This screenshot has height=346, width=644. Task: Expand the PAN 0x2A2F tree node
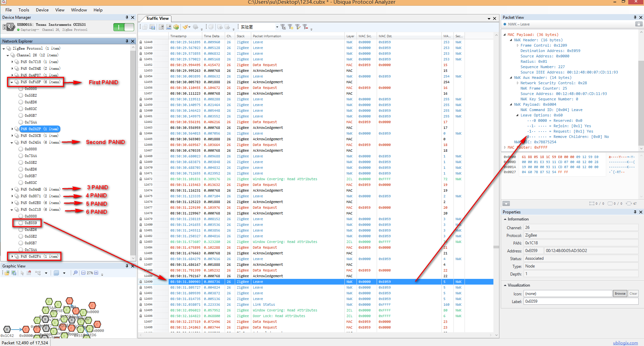(x=12, y=129)
